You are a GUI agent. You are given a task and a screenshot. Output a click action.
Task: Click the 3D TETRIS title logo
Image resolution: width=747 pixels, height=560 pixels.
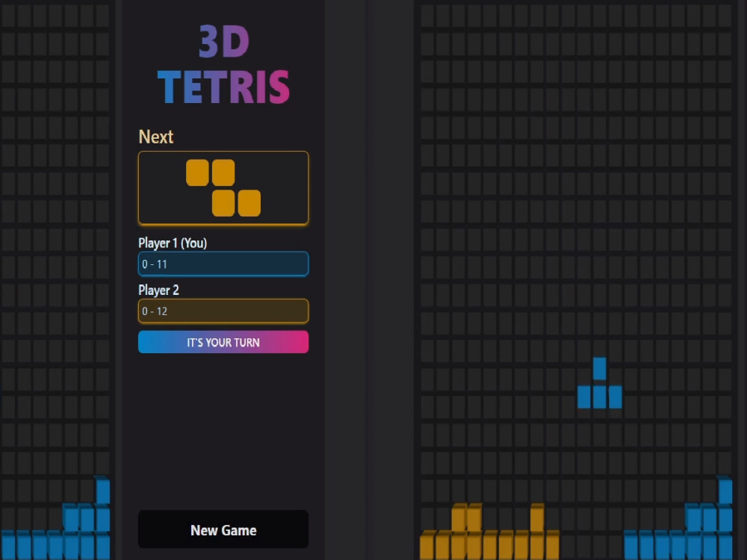point(223,64)
